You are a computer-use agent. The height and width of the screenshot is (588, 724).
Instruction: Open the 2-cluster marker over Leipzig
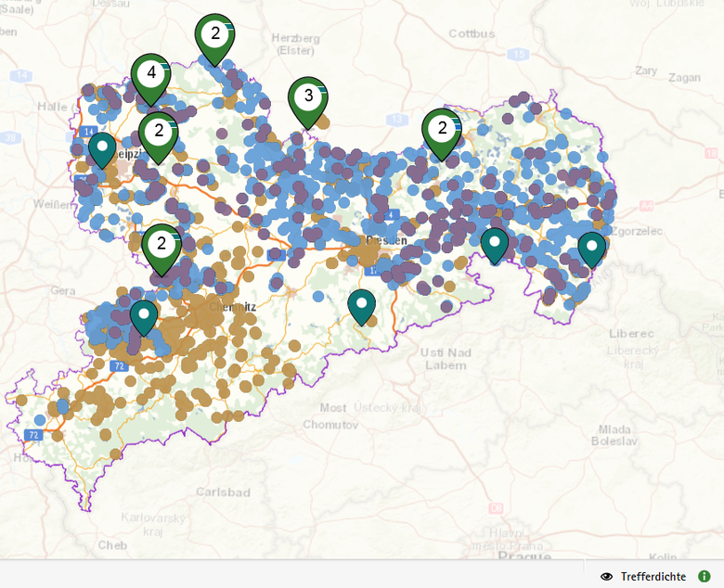click(x=159, y=133)
